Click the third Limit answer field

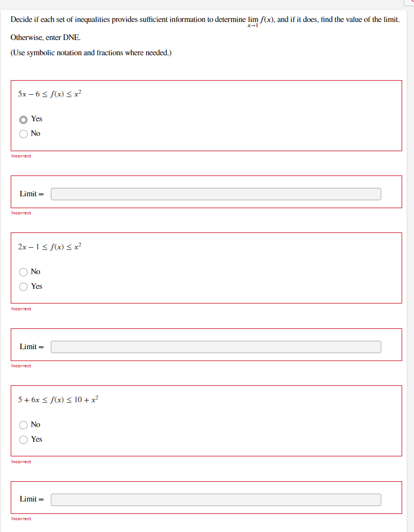coord(215,499)
